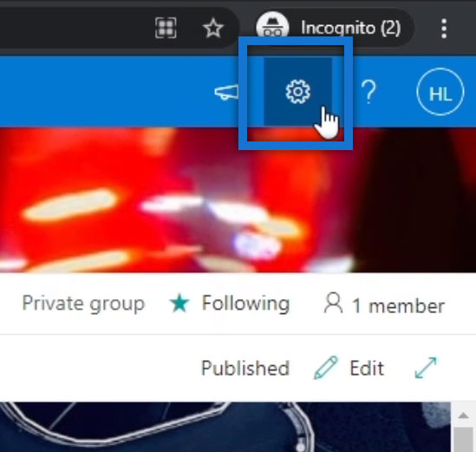Click the person icon beside 1 member
Viewport: 476px width, 452px height.
(333, 303)
